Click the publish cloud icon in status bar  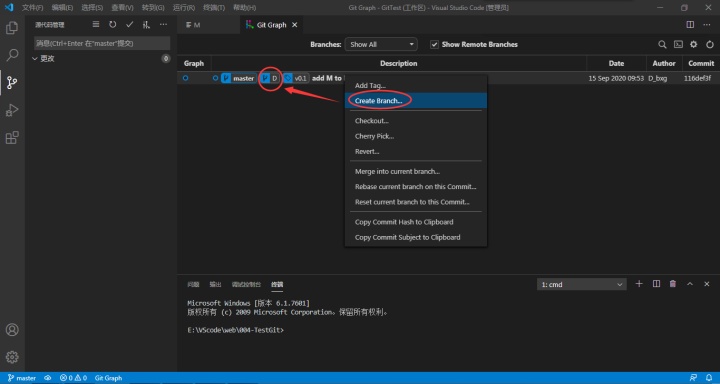coord(48,378)
